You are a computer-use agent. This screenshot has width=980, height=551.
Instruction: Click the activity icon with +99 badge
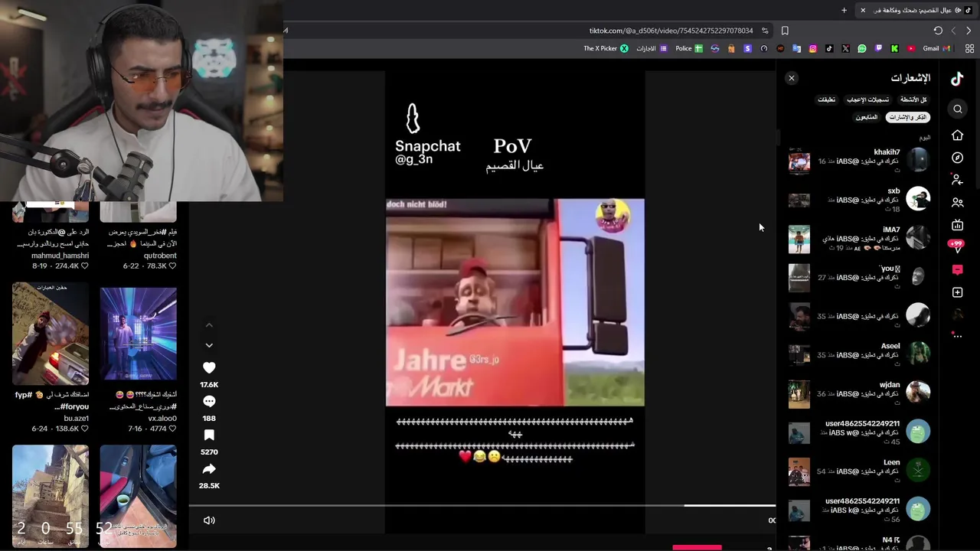(x=956, y=246)
